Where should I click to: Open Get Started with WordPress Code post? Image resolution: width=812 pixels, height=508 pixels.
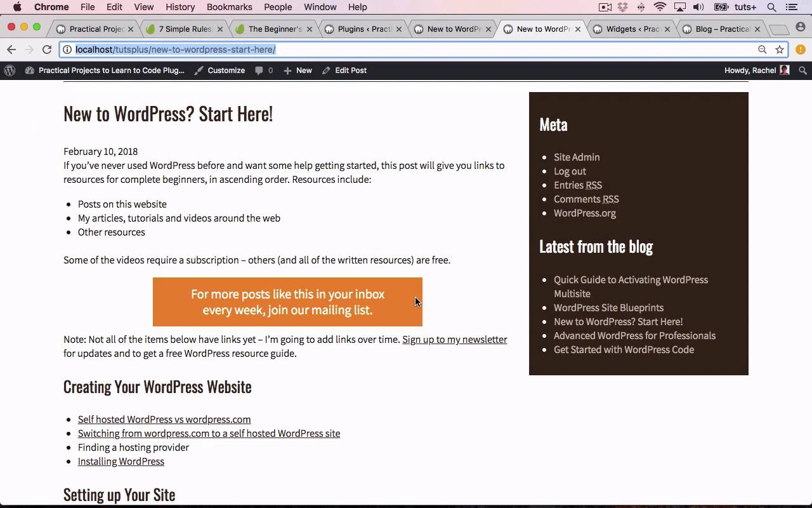click(624, 349)
